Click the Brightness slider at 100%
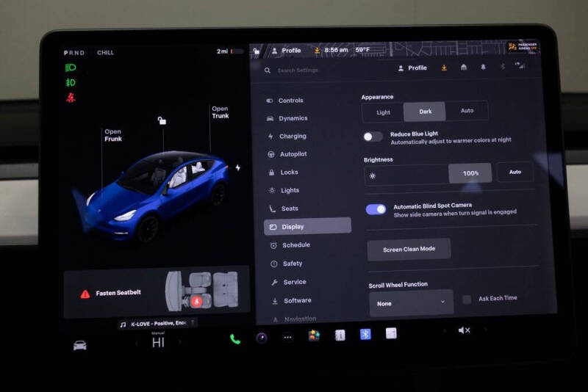Image resolution: width=588 pixels, height=392 pixels. pyautogui.click(x=470, y=173)
